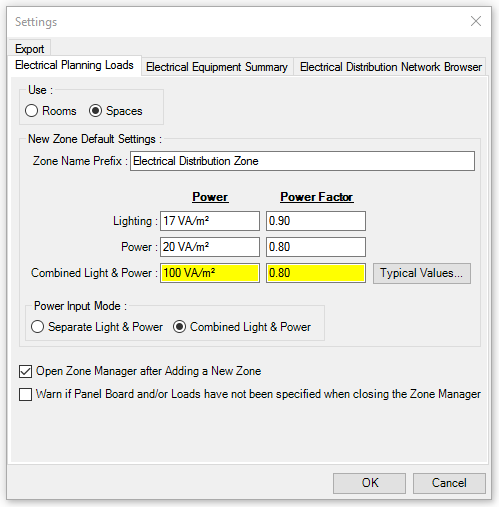This screenshot has width=499, height=507.
Task: Click the Lighting power value field
Action: tap(210, 221)
